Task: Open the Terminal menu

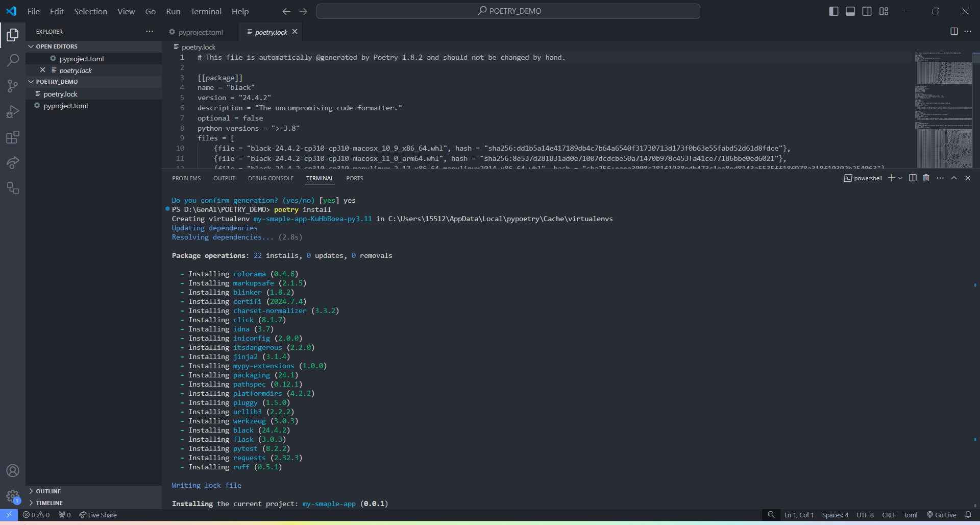Action: (206, 11)
